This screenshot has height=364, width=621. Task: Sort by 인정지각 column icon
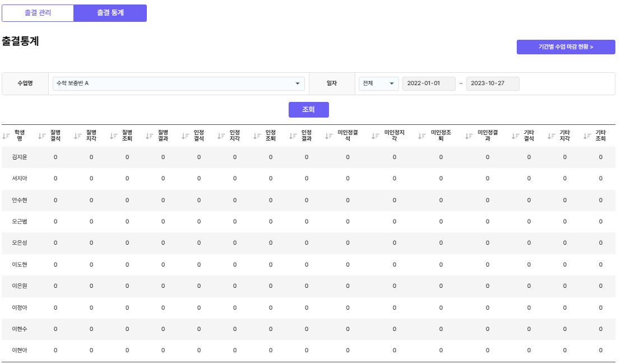point(221,136)
